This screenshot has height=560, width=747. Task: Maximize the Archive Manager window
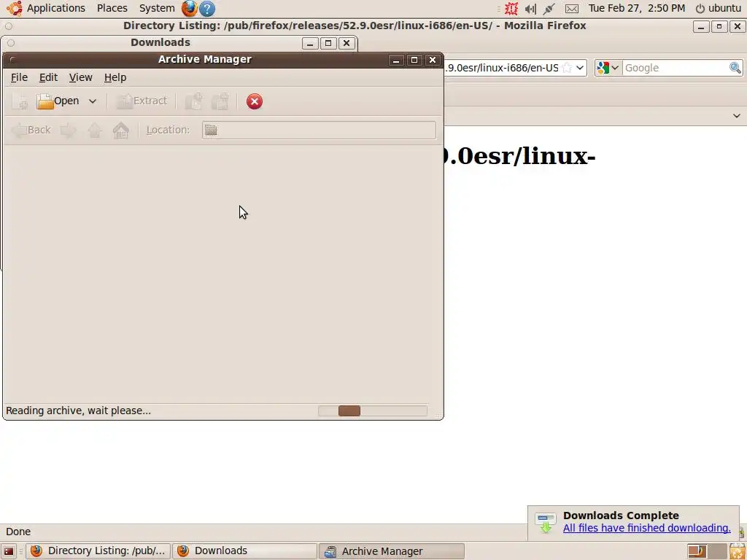click(414, 60)
